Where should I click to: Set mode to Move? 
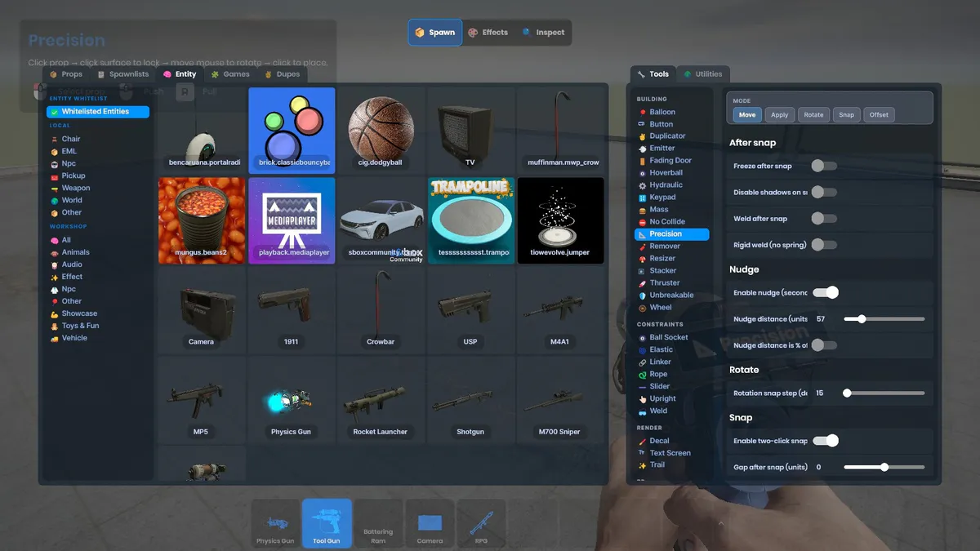pos(747,115)
